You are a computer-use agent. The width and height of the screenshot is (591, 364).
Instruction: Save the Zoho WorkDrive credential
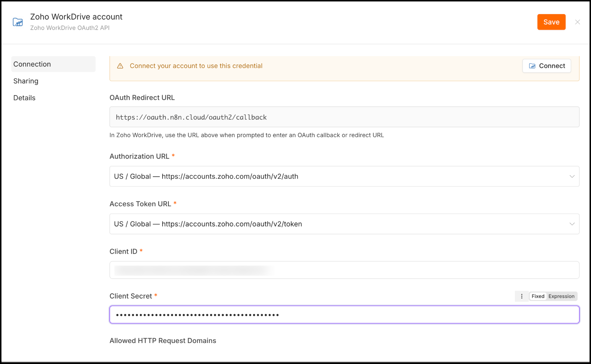tap(551, 22)
